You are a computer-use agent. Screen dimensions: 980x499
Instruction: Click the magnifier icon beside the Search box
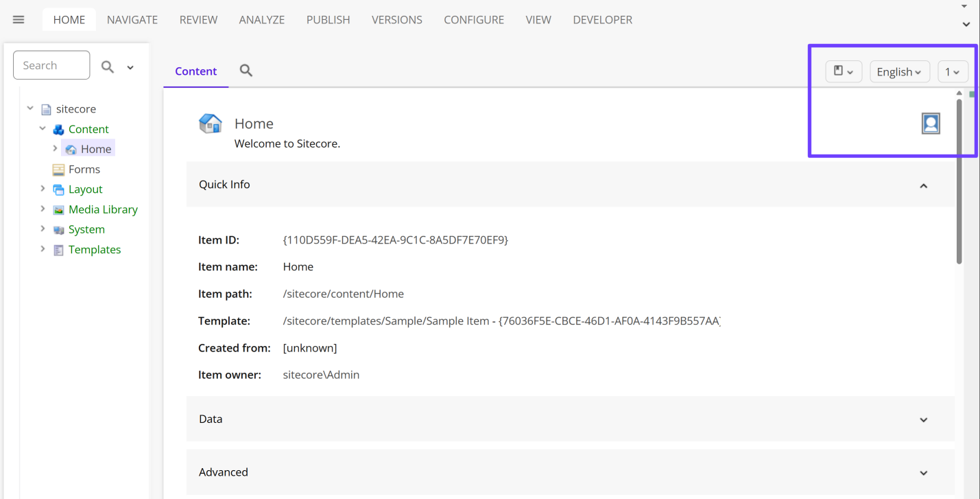coord(108,67)
